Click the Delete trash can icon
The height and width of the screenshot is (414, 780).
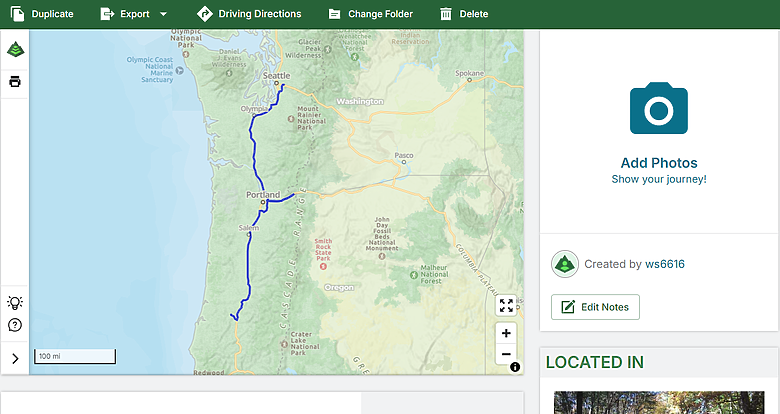[x=446, y=14]
